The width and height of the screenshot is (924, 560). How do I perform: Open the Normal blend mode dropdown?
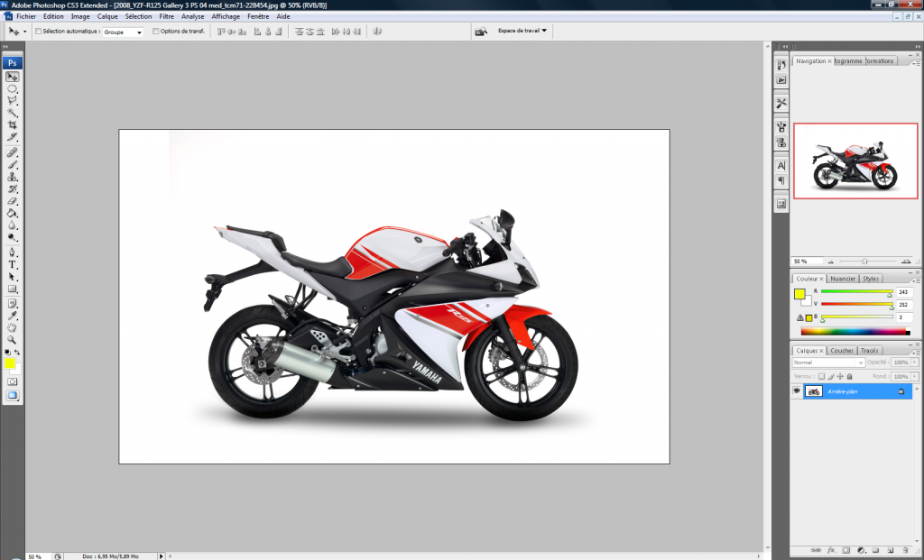[x=828, y=363]
